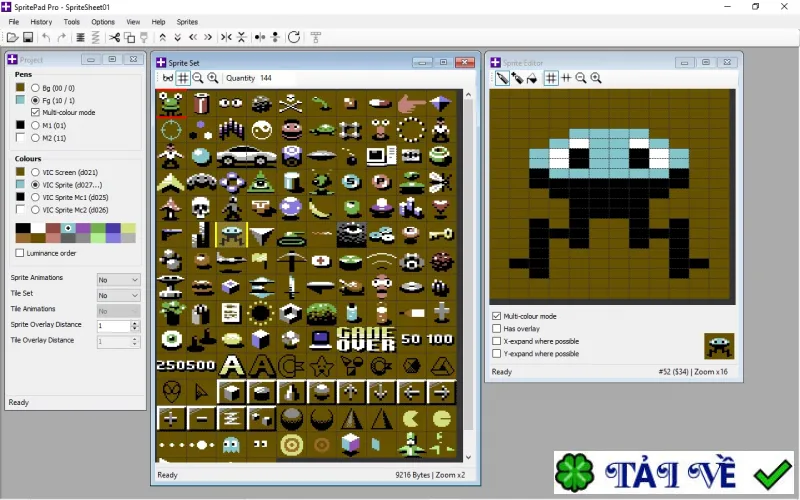Viewport: 800px width, 500px height.
Task: Check the Luminance order option
Action: click(x=20, y=253)
